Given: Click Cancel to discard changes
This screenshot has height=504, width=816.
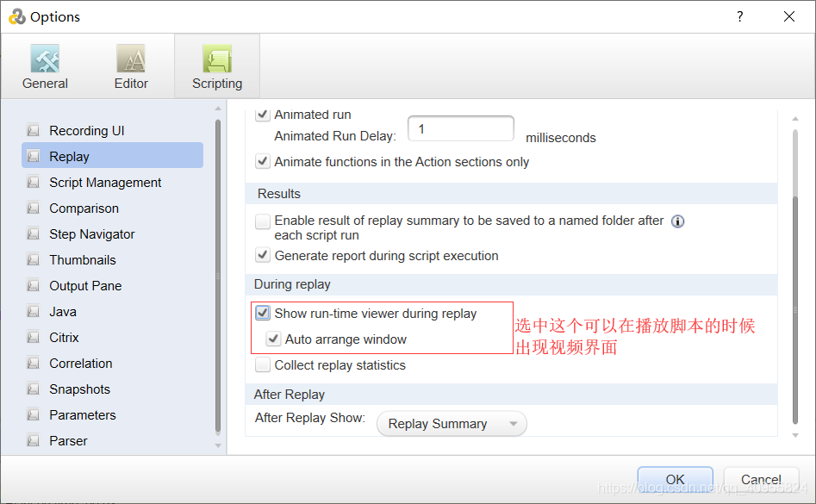Looking at the screenshot, I should click(x=761, y=480).
